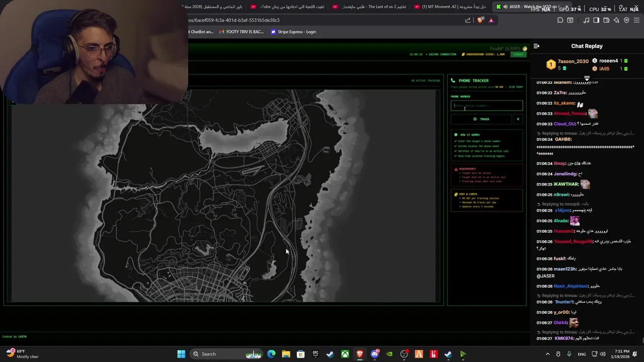Screen dimensions: 644x362
Task: Click chat username Janaiiindg
Action: point(565,174)
